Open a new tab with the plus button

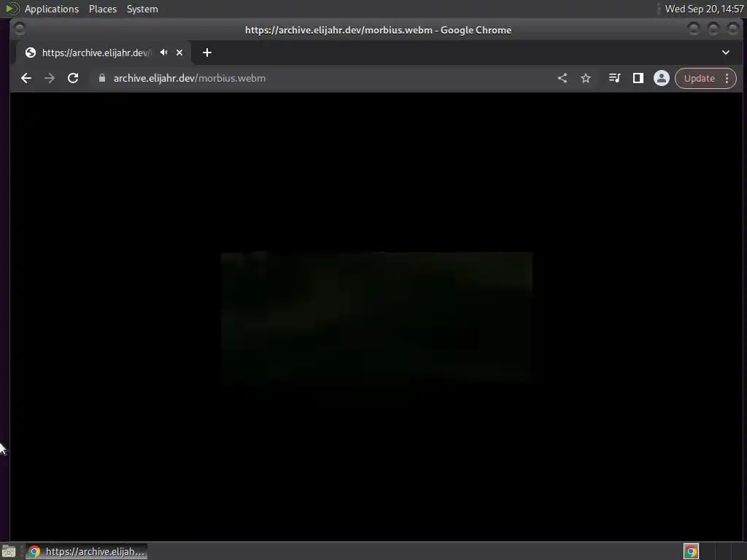click(207, 52)
